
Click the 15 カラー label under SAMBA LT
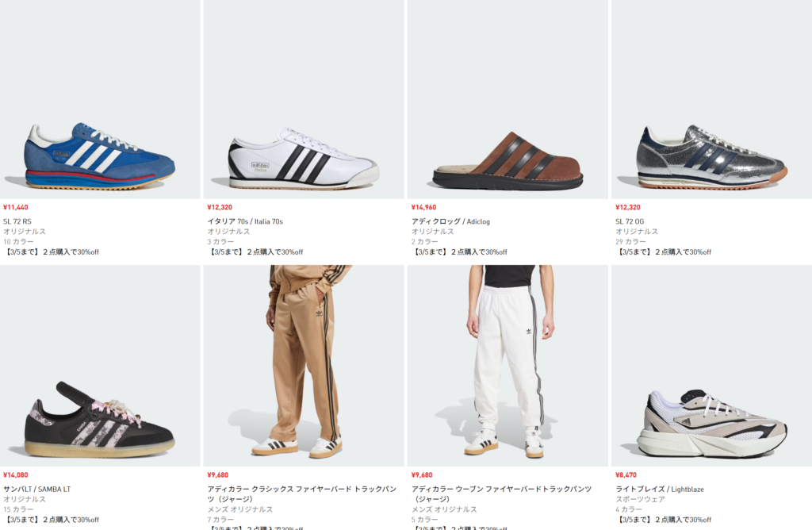(x=18, y=509)
